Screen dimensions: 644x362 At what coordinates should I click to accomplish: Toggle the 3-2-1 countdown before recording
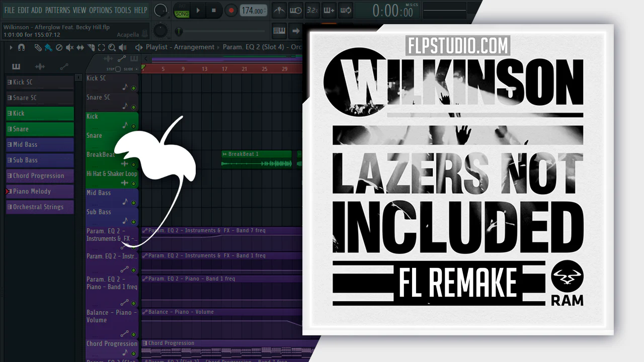[312, 10]
